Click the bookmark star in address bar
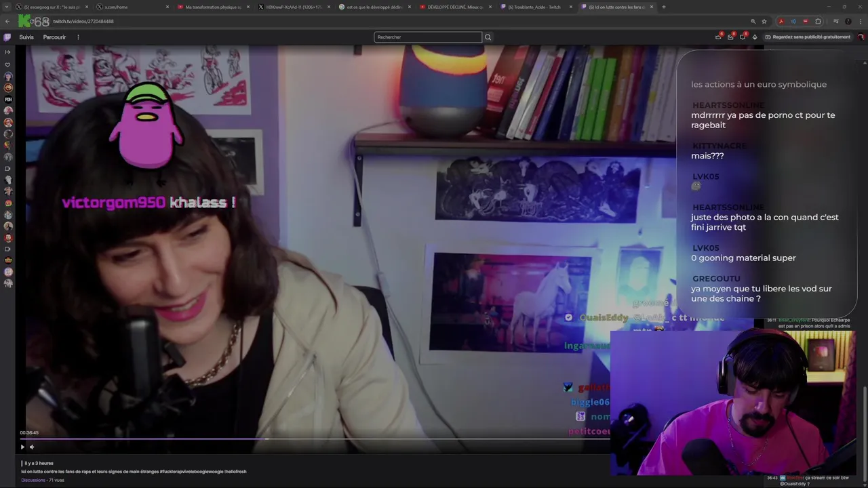 (x=764, y=21)
